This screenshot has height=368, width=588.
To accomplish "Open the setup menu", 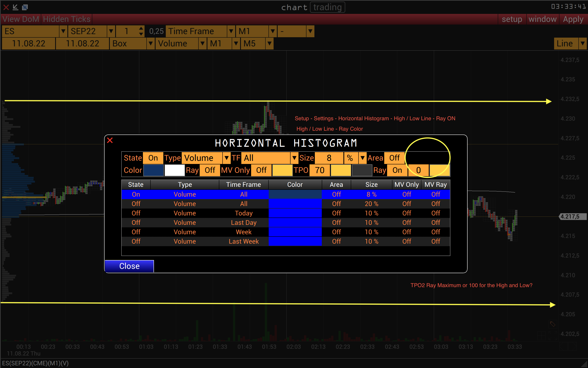I will [x=512, y=19].
